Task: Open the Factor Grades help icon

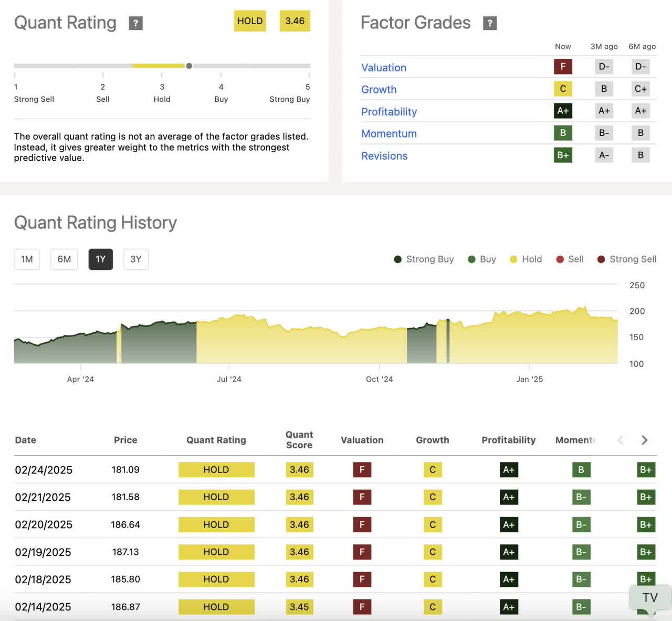Action: click(490, 23)
